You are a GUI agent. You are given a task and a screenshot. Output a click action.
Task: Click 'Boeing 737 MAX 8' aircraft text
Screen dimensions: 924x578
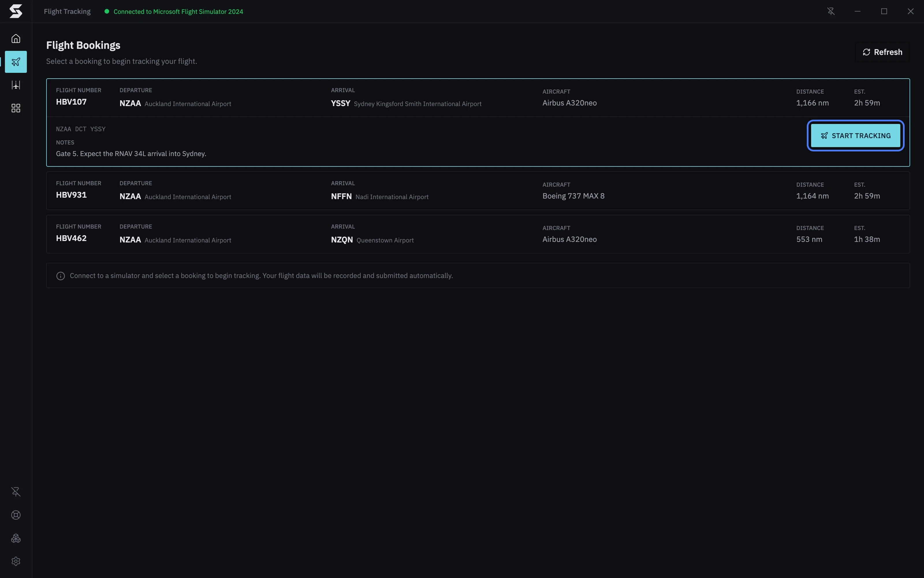point(573,196)
